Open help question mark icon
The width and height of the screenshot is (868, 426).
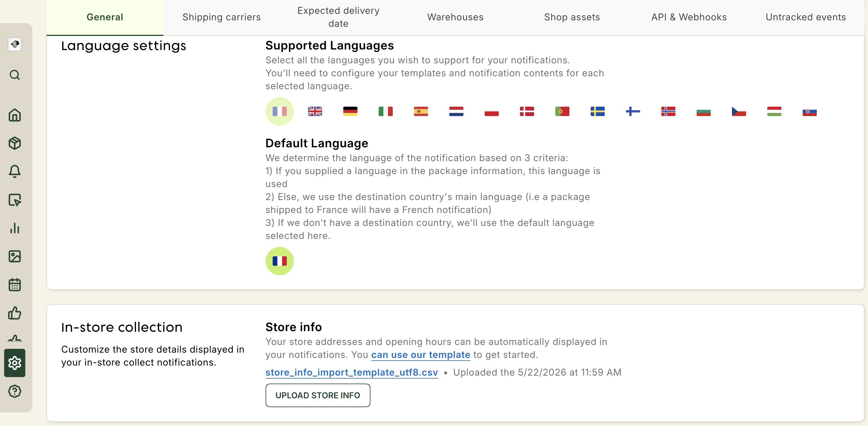tap(14, 391)
